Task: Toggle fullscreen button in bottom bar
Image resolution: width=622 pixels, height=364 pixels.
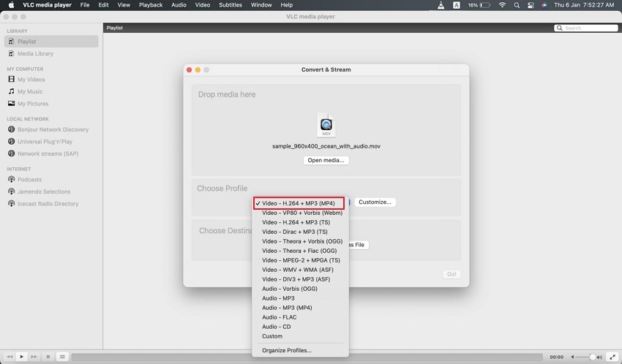Action: tap(612, 357)
